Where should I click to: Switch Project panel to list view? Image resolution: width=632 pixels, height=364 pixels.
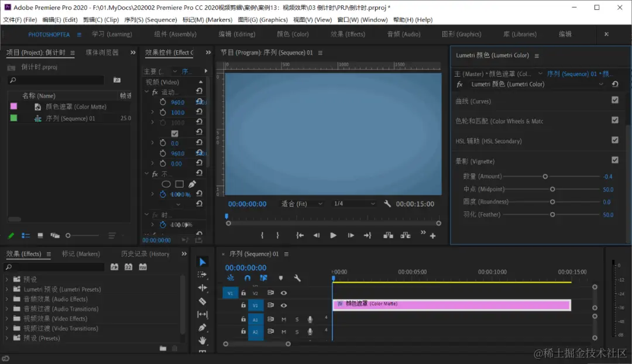click(x=26, y=235)
